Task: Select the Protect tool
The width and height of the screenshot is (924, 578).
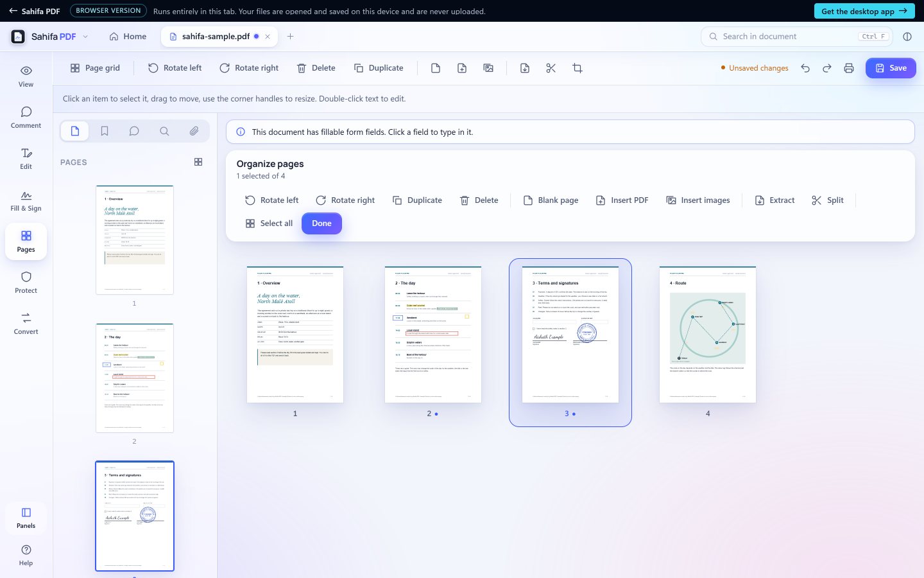Action: coord(26,282)
